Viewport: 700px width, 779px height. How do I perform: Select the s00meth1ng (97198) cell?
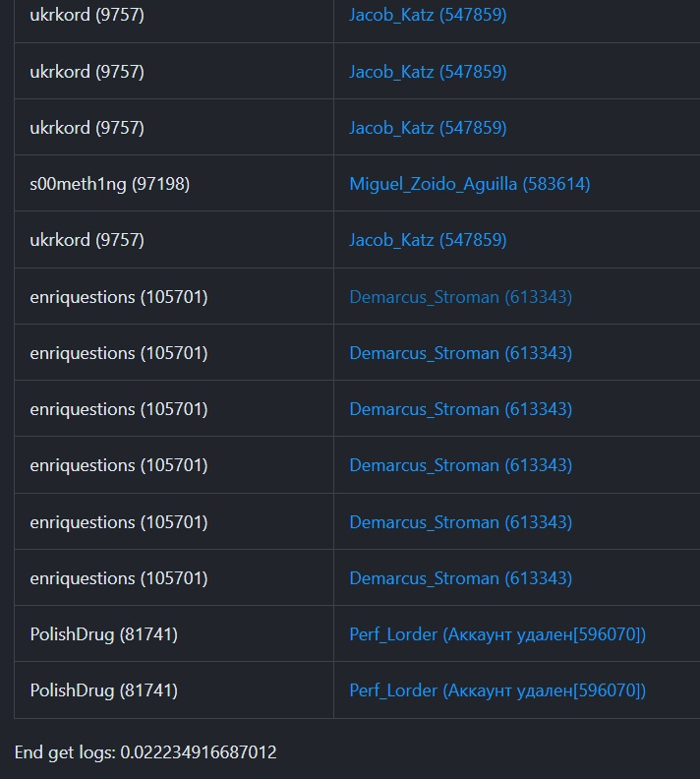tap(109, 184)
